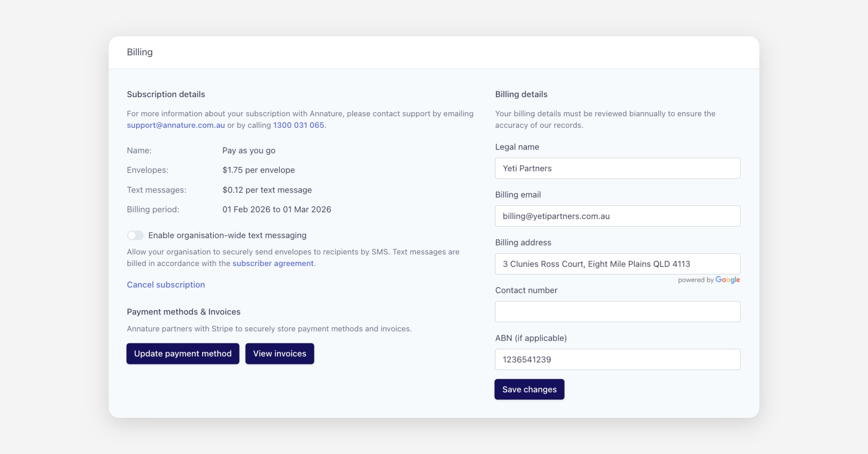Viewport: 868px width, 454px height.
Task: Click the empty Contact number field
Action: [617, 312]
